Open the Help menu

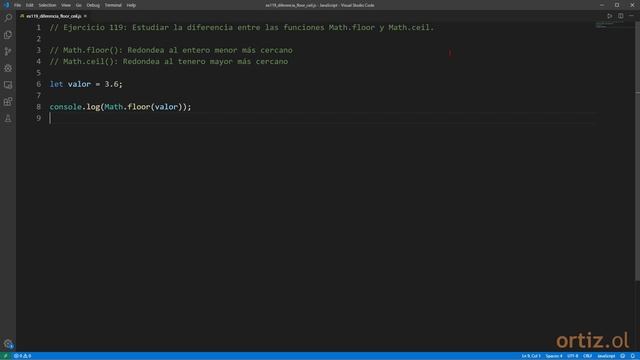click(x=131, y=5)
